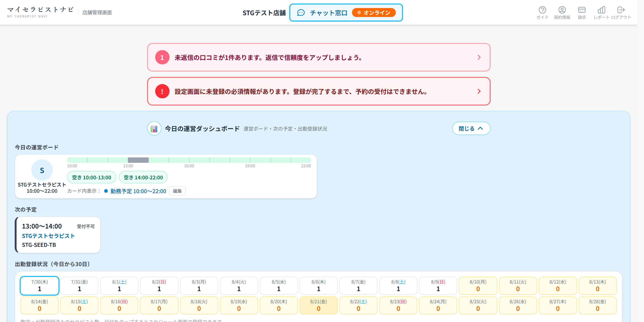Select the 8/14(金) date cell
The height and width of the screenshot is (322, 644).
pos(40,305)
